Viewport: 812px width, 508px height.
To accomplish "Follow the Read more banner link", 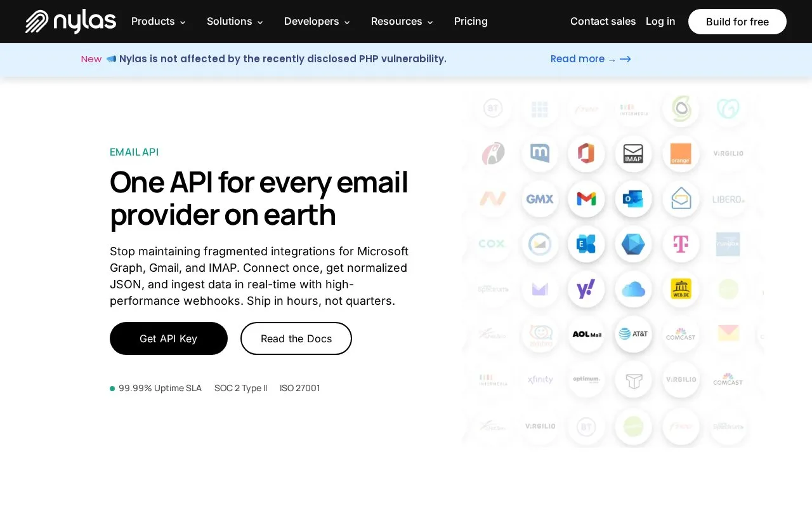I will tap(591, 59).
